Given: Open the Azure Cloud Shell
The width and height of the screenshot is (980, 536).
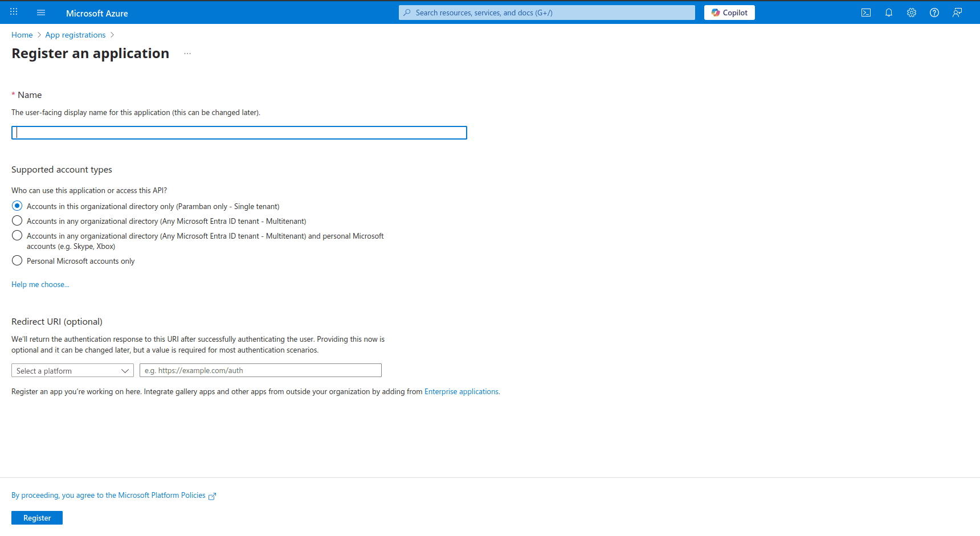Looking at the screenshot, I should [865, 12].
